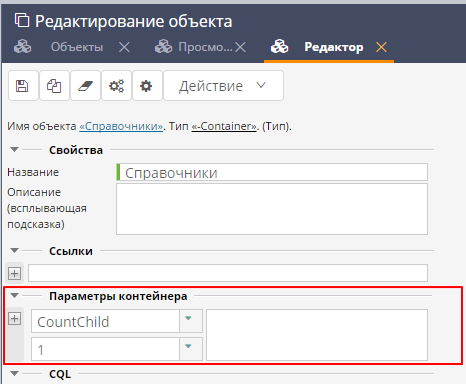Viewport: 466px width, 384px height.
Task: Open the dropdown arrow for value 1
Action: [x=191, y=349]
